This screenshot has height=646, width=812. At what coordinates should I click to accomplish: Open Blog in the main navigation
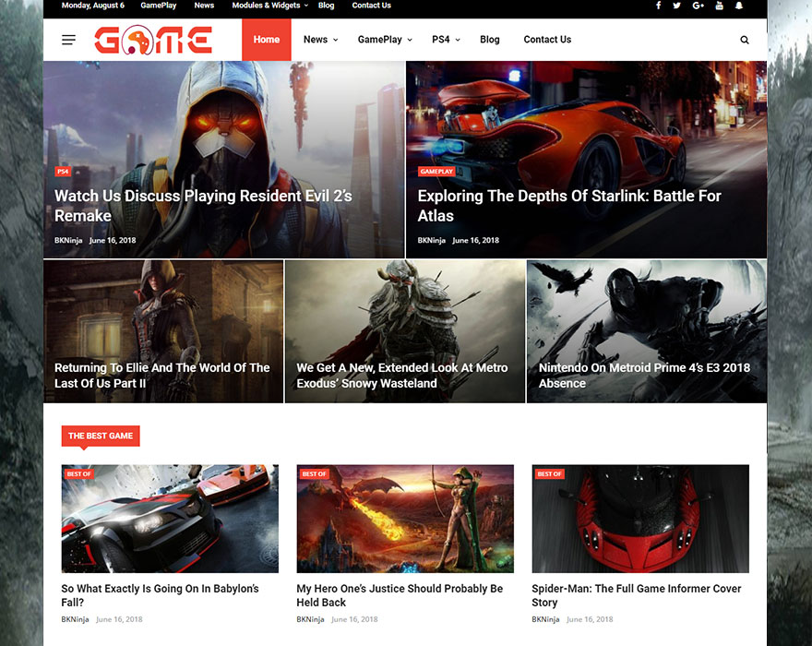pyautogui.click(x=489, y=40)
